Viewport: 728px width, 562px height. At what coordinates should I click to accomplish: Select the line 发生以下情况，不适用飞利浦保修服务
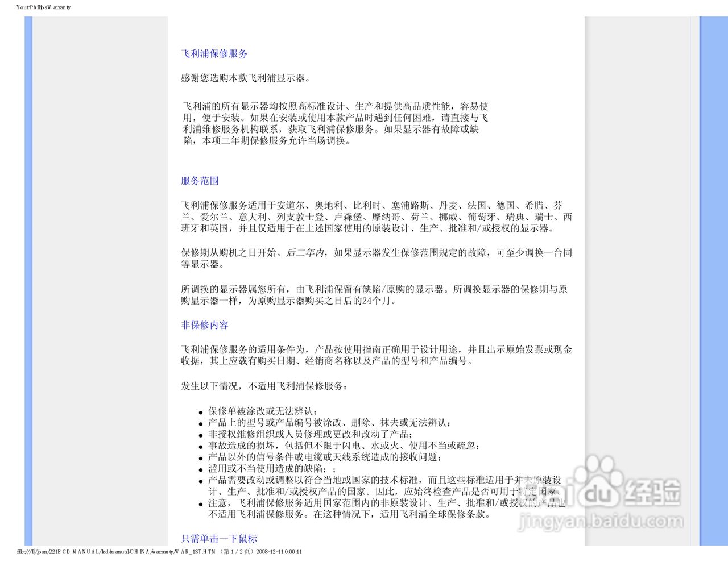point(264,386)
